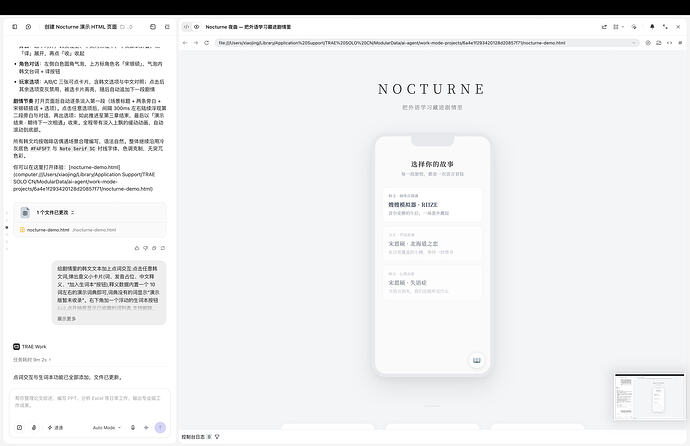The height and width of the screenshot is (446, 690).
Task: Click the thumbs-up feedback icon
Action: (x=137, y=248)
